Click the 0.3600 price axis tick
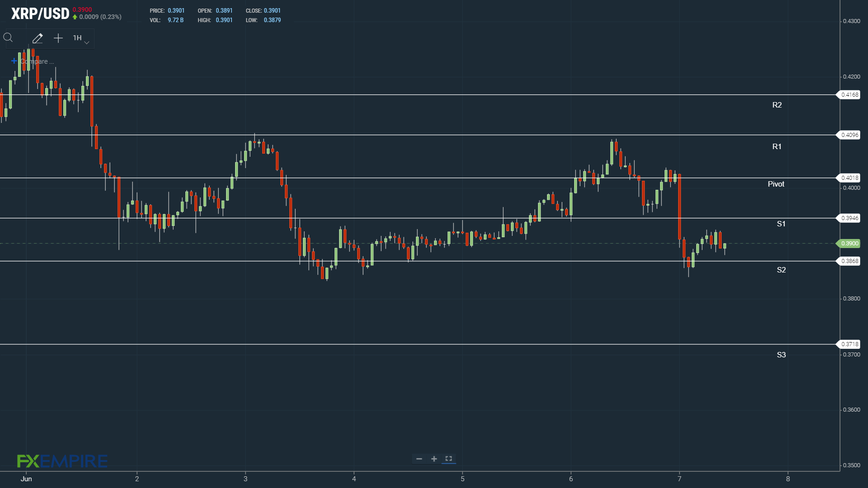 pos(851,410)
